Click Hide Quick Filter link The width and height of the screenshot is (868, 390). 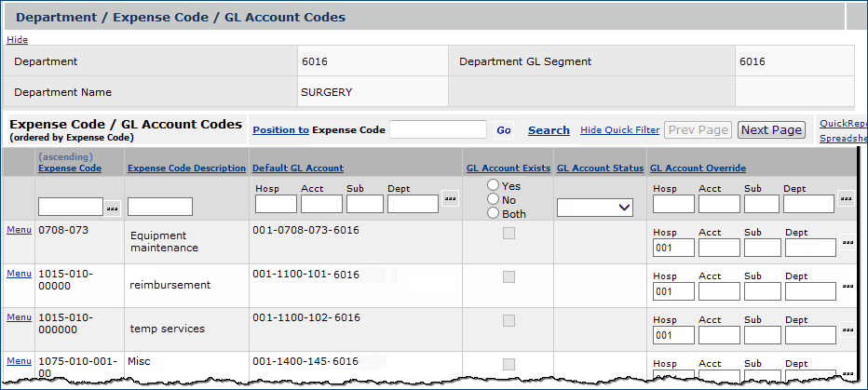pyautogui.click(x=619, y=130)
